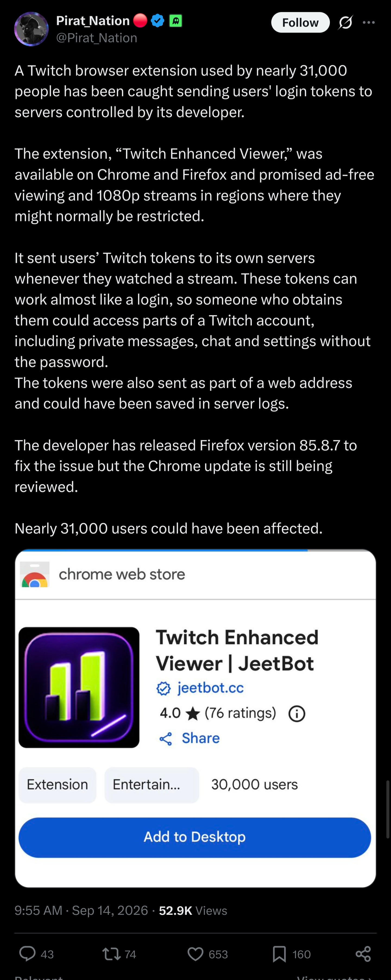
Task: Open Pirat_Nation profile avatar
Action: coord(31,29)
